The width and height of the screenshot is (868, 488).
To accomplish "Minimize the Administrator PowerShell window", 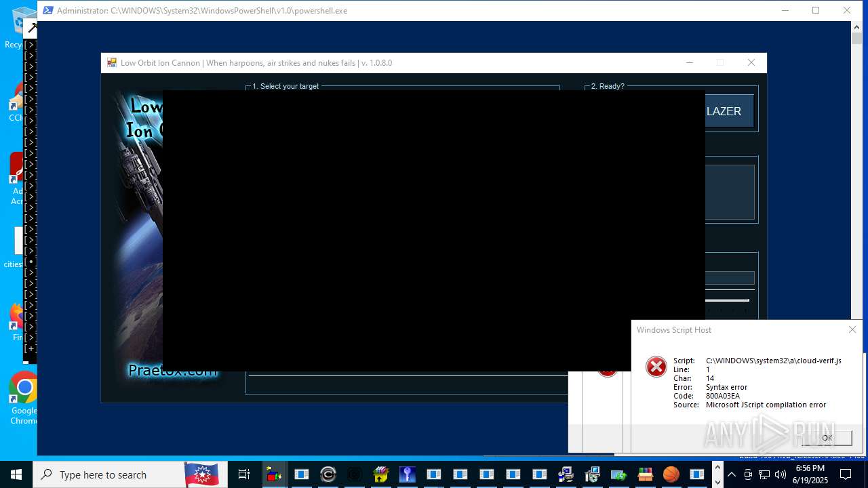I will pyautogui.click(x=785, y=10).
